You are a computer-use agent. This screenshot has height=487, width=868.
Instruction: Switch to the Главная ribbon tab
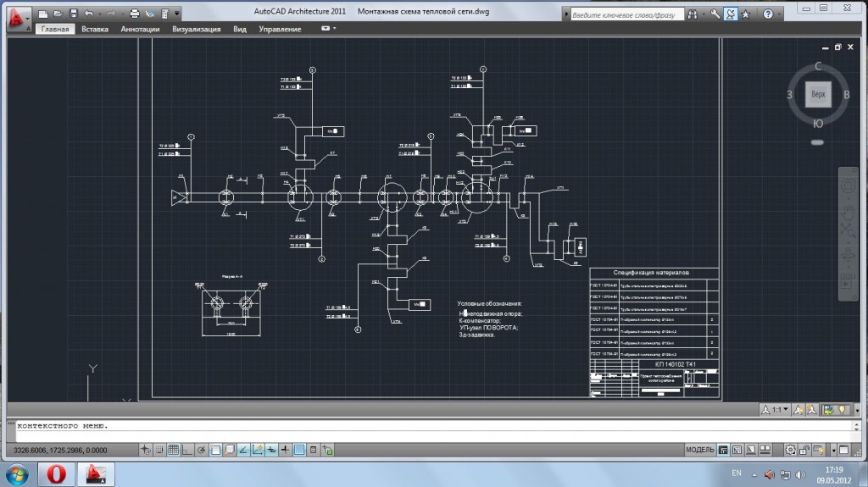tap(55, 29)
